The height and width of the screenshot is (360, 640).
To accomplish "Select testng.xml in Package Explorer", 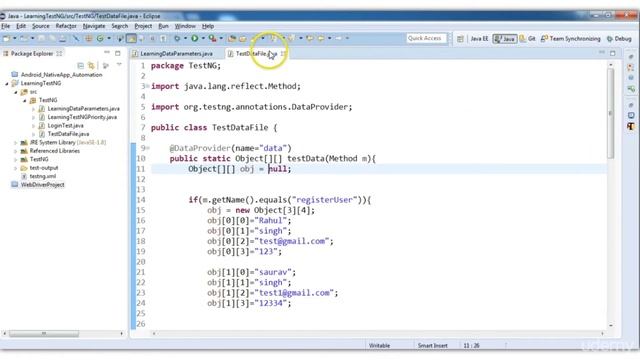I will click(43, 176).
